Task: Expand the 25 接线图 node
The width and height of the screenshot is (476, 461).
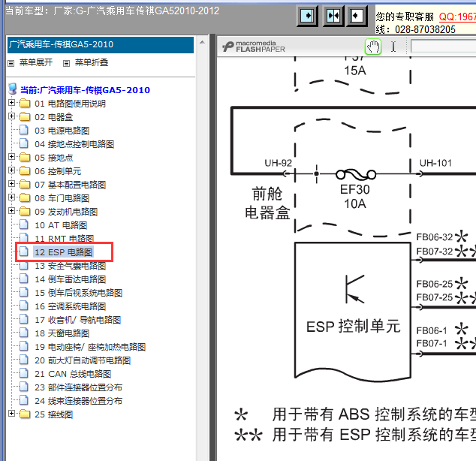Action: pyautogui.click(x=11, y=414)
